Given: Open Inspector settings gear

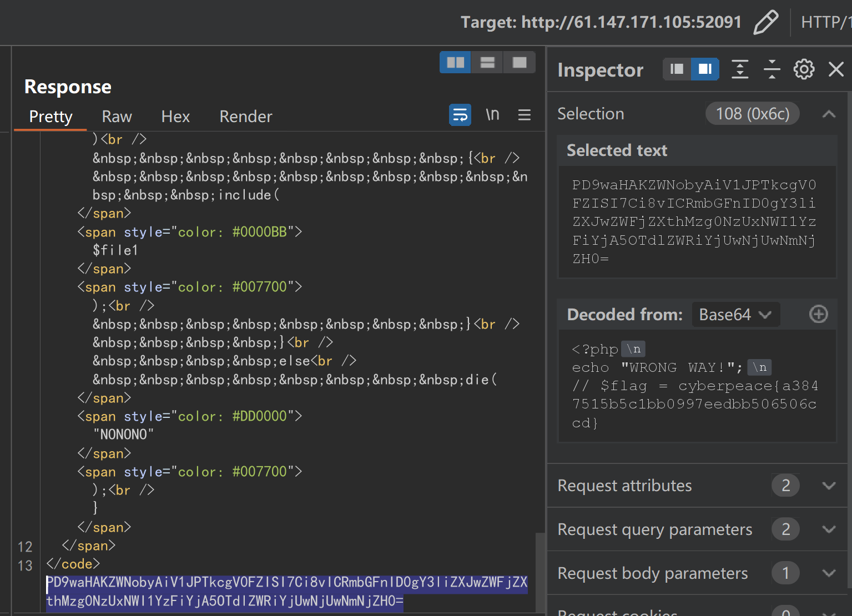Looking at the screenshot, I should click(804, 69).
